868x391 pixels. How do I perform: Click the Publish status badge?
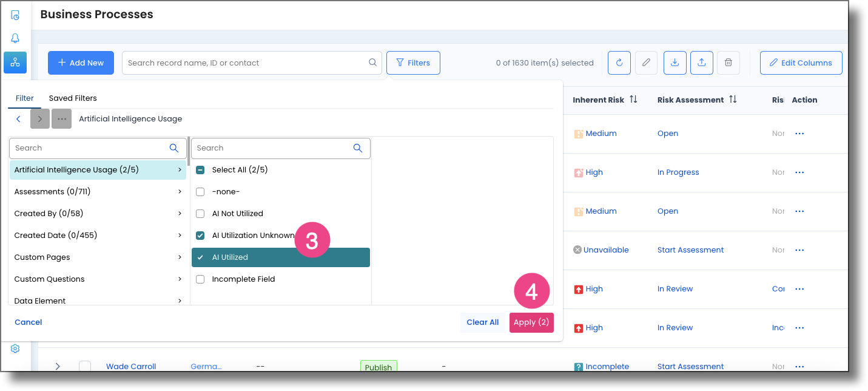click(x=378, y=367)
